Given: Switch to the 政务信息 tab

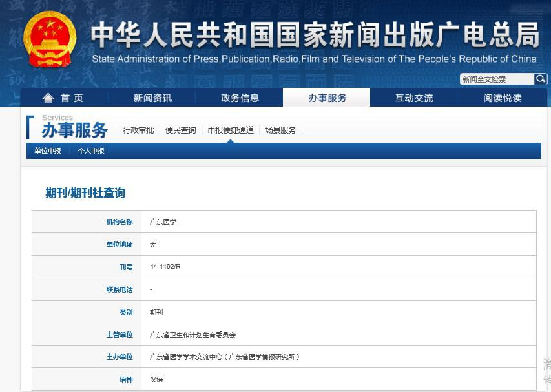Looking at the screenshot, I should (240, 98).
